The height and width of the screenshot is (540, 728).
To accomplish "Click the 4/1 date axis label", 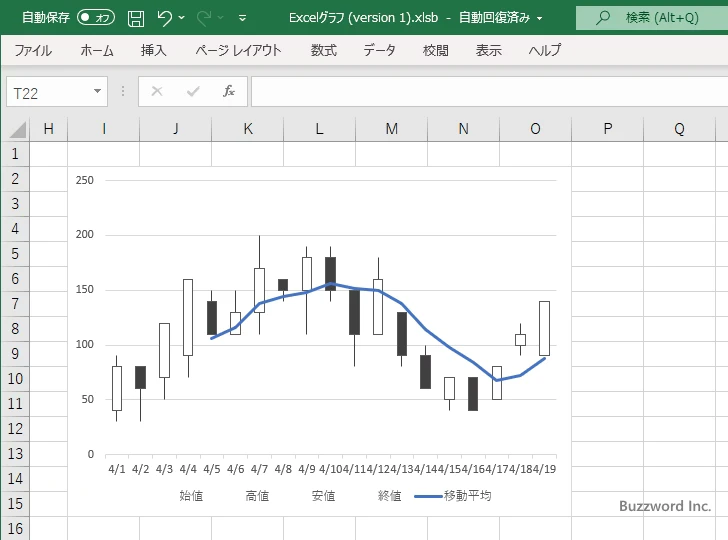I will [117, 469].
